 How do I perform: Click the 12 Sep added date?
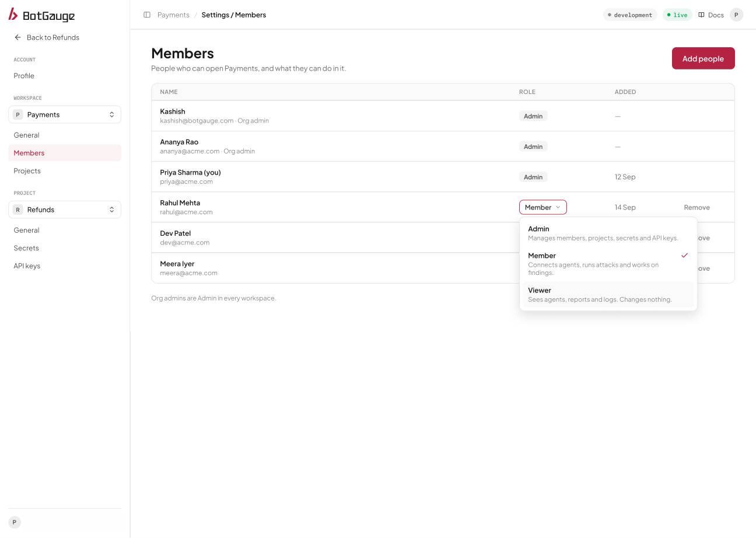tap(625, 177)
